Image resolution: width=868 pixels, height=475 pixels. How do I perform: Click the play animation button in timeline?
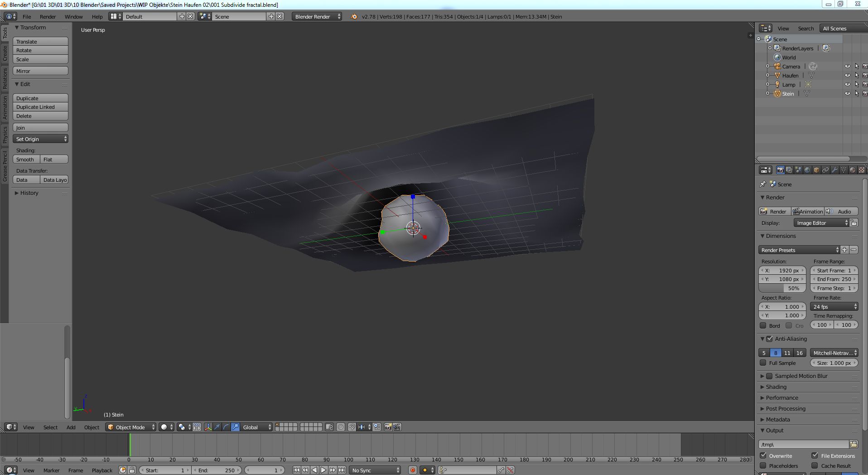[323, 470]
